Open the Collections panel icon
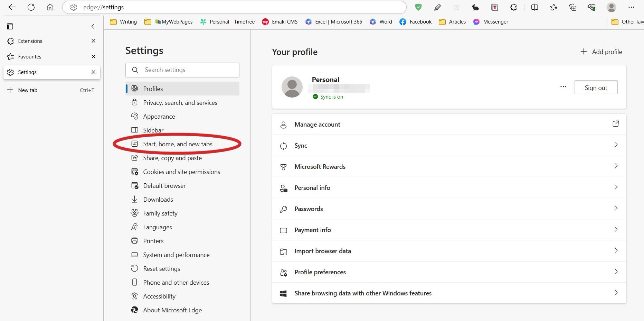The image size is (644, 321). [573, 7]
